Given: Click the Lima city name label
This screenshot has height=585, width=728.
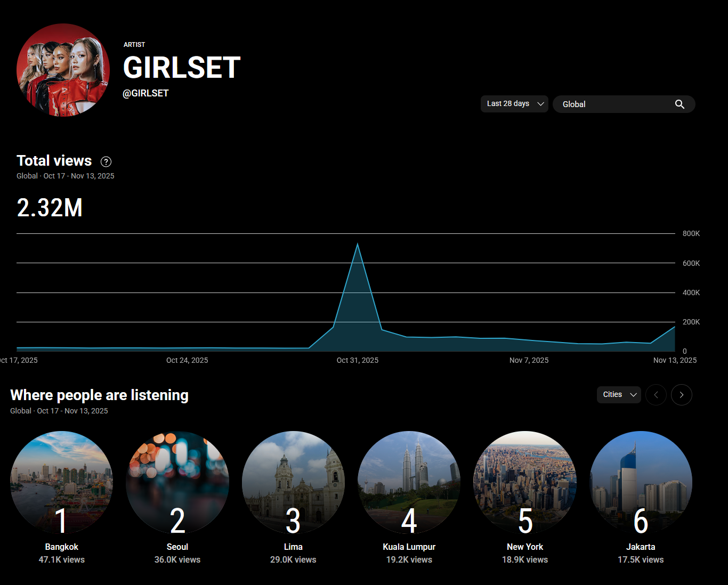Looking at the screenshot, I should click(293, 547).
